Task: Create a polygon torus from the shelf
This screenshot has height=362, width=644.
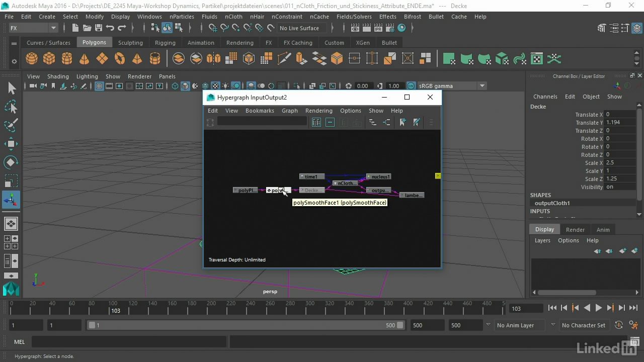Action: click(x=120, y=59)
